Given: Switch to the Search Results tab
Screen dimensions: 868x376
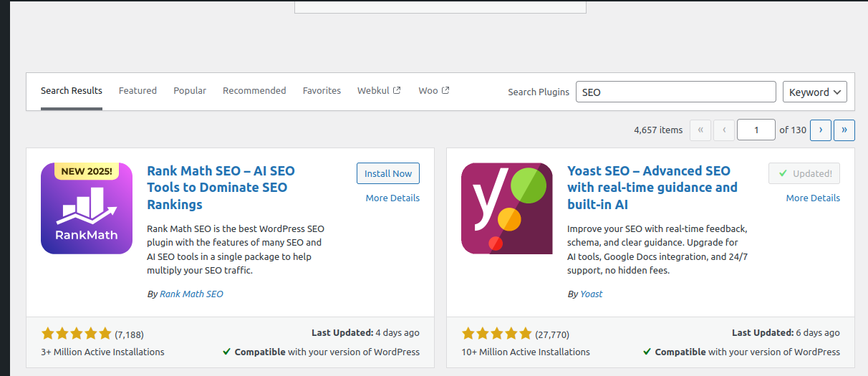Looking at the screenshot, I should (x=72, y=91).
